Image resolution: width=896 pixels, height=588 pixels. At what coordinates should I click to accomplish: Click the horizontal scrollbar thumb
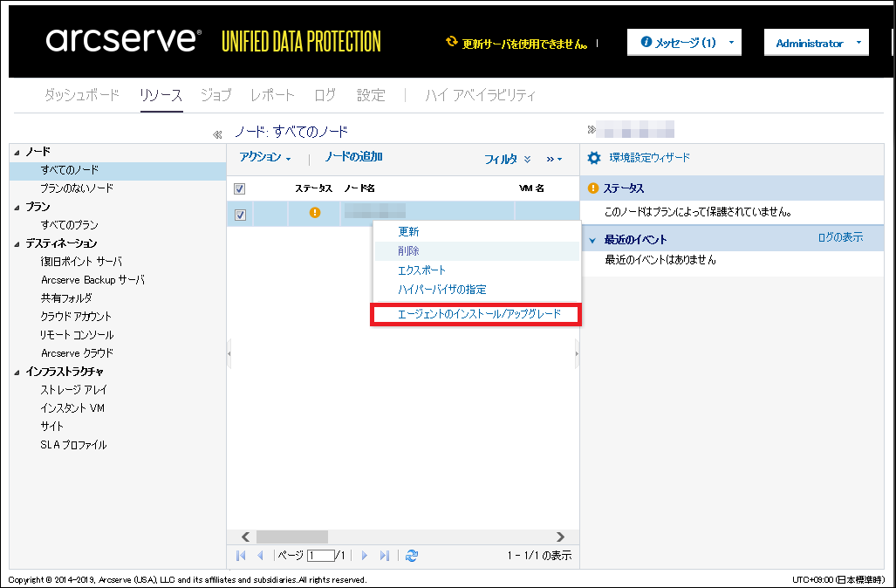click(x=292, y=537)
